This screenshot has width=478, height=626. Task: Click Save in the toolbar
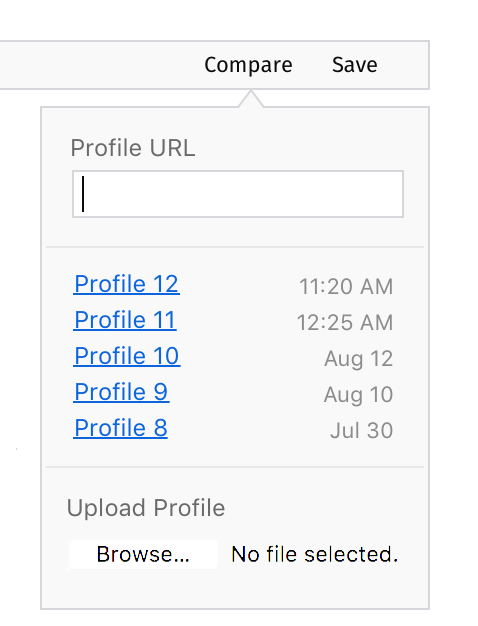tap(355, 65)
